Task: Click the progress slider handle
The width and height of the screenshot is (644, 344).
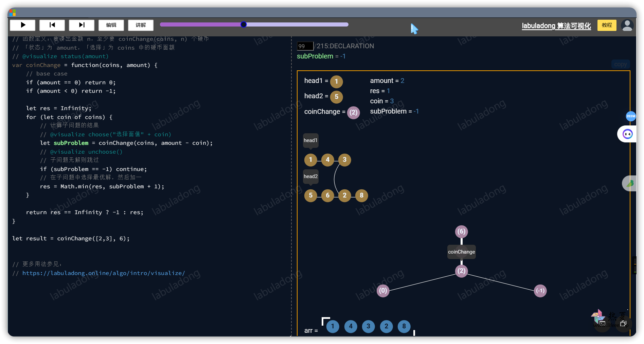Action: [x=244, y=24]
